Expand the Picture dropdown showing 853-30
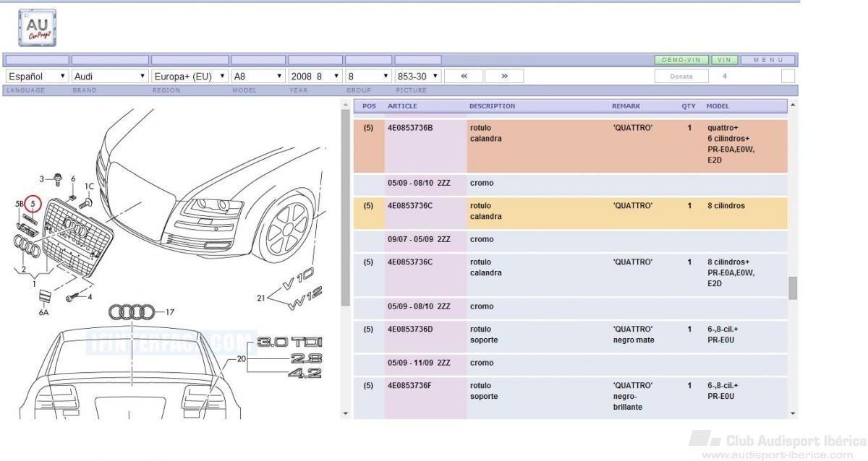The width and height of the screenshot is (868, 461). click(418, 76)
